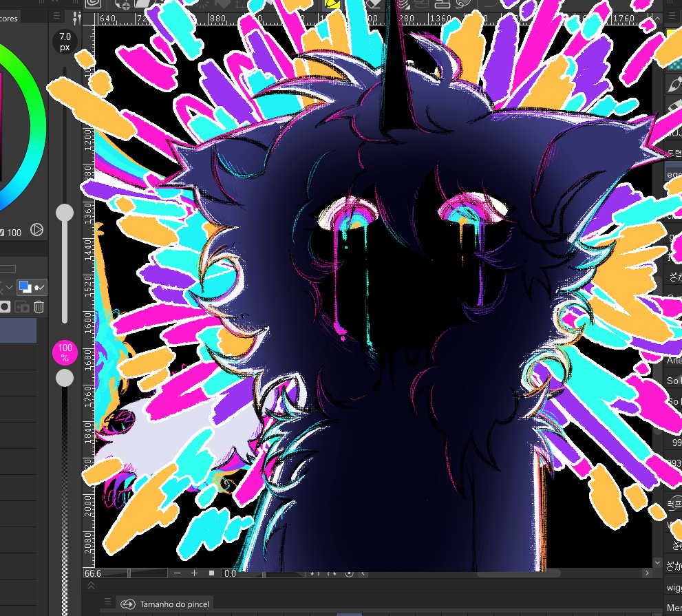682x616 pixels.
Task: Switch to the cores tab
Action: click(10, 19)
